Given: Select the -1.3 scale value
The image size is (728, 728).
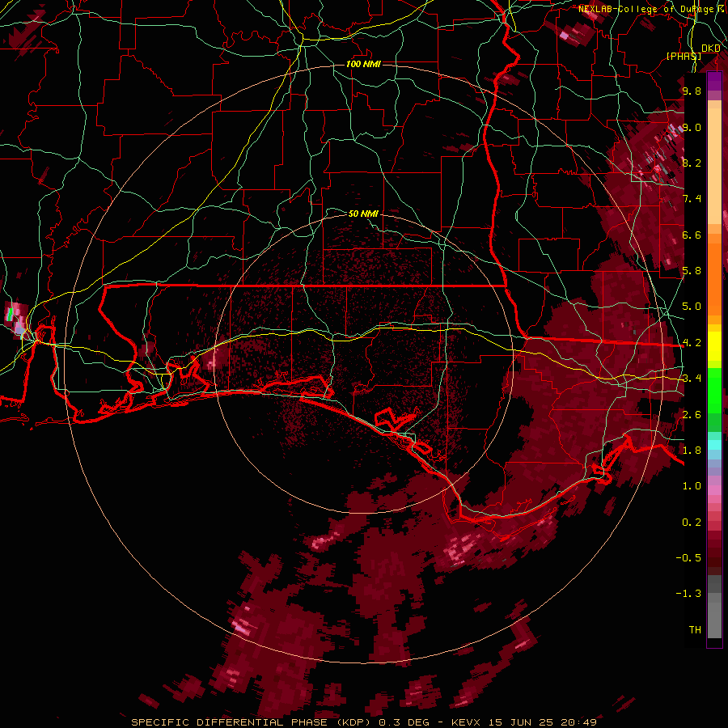Looking at the screenshot, I should 688,594.
